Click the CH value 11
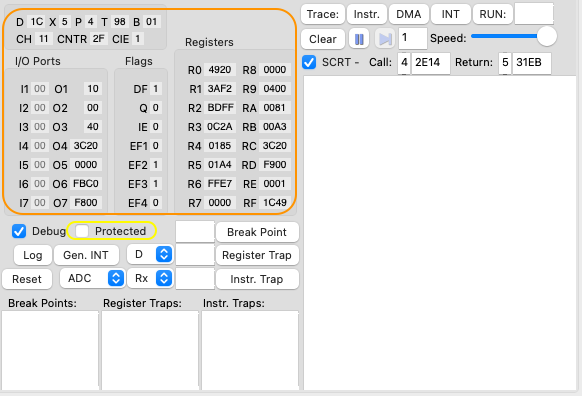 (x=43, y=39)
